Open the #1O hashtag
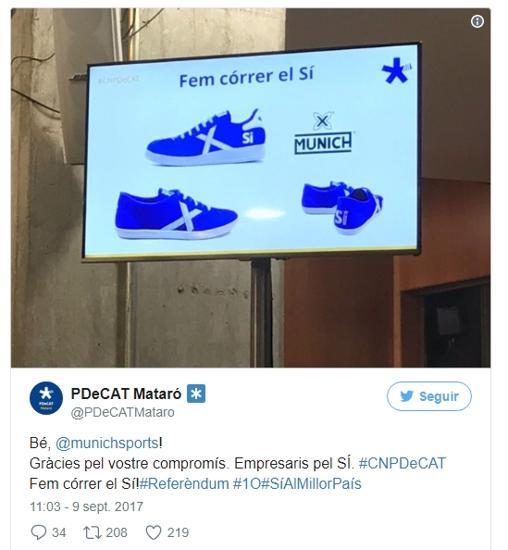 coord(247,484)
